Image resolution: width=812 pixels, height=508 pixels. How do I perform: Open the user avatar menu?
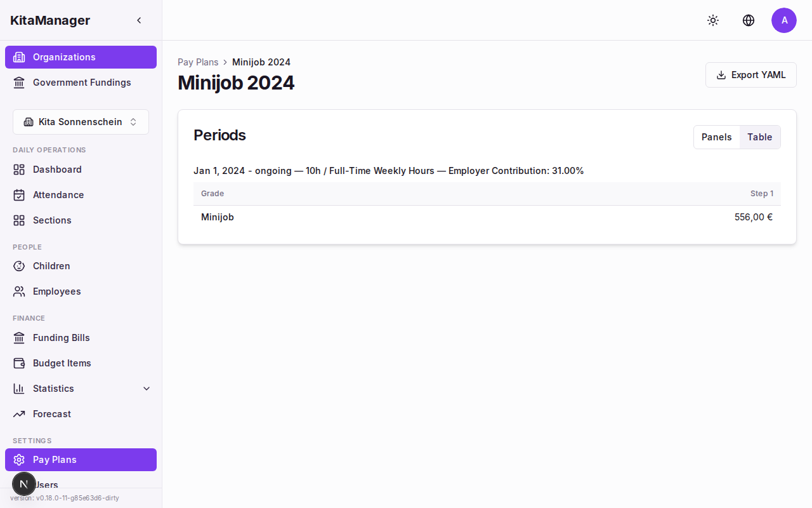tap(784, 20)
